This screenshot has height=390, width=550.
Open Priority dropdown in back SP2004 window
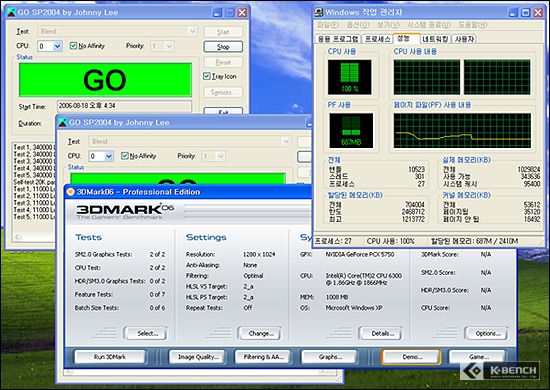point(169,46)
